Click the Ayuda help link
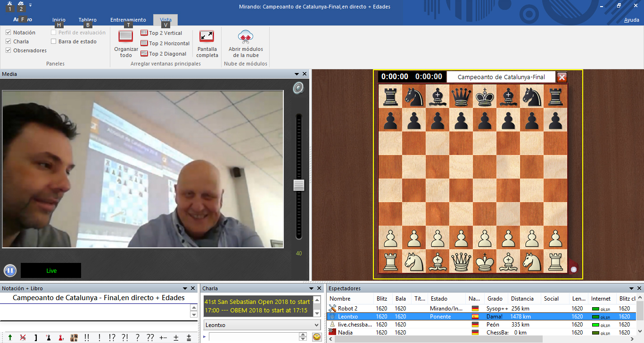This screenshot has width=644, height=343. point(631,20)
